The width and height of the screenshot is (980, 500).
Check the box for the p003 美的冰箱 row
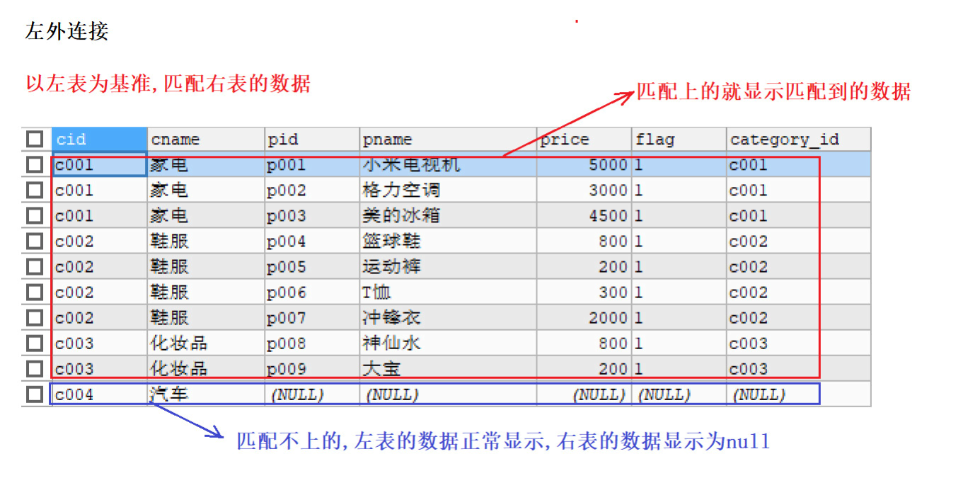coord(35,215)
